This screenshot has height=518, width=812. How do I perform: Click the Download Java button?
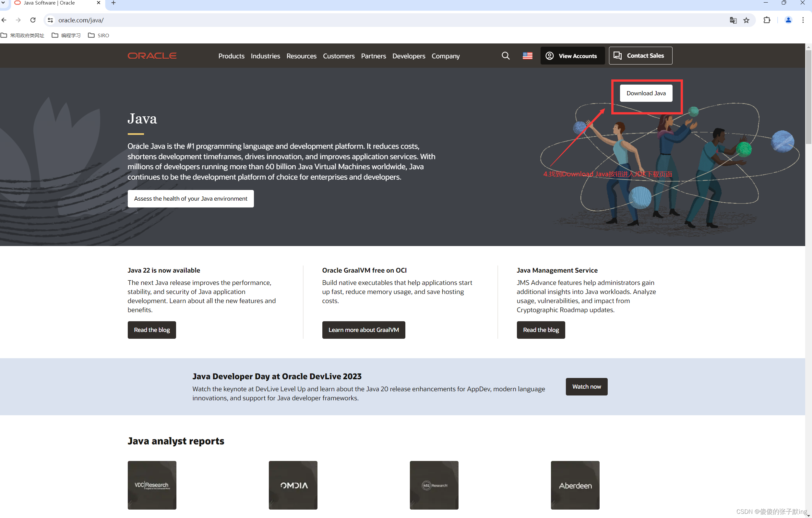pos(646,93)
